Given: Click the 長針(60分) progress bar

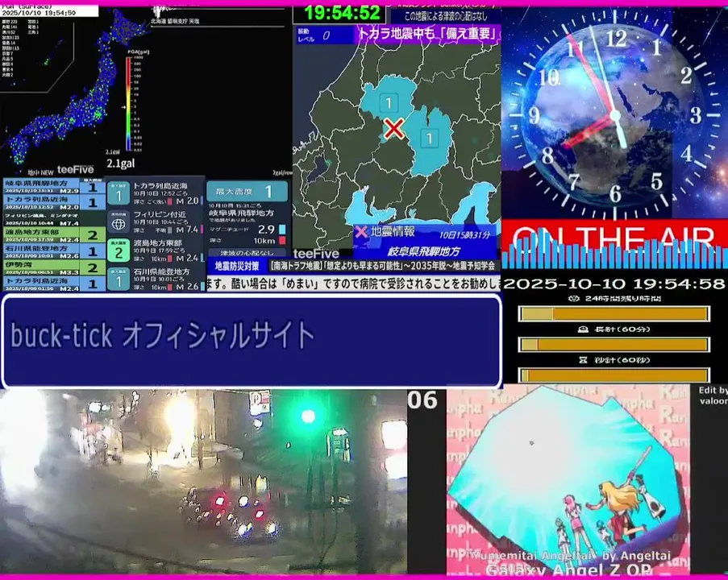Looking at the screenshot, I should click(x=614, y=345).
